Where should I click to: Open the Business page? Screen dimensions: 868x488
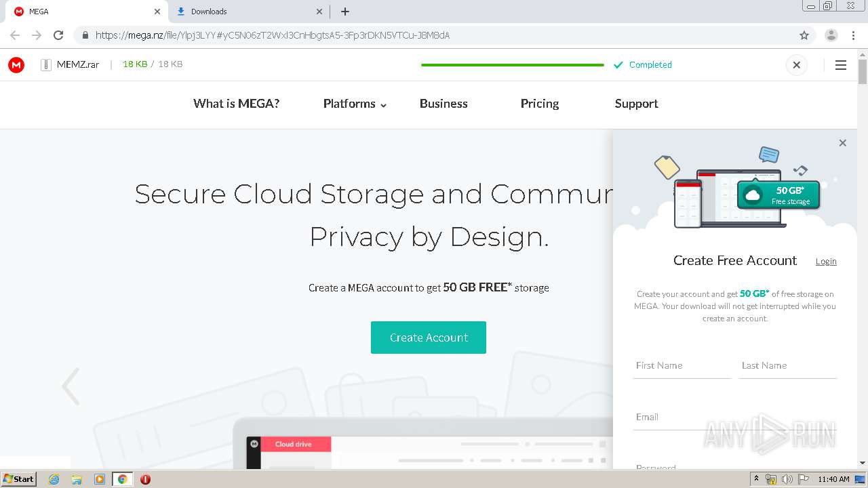coord(443,104)
